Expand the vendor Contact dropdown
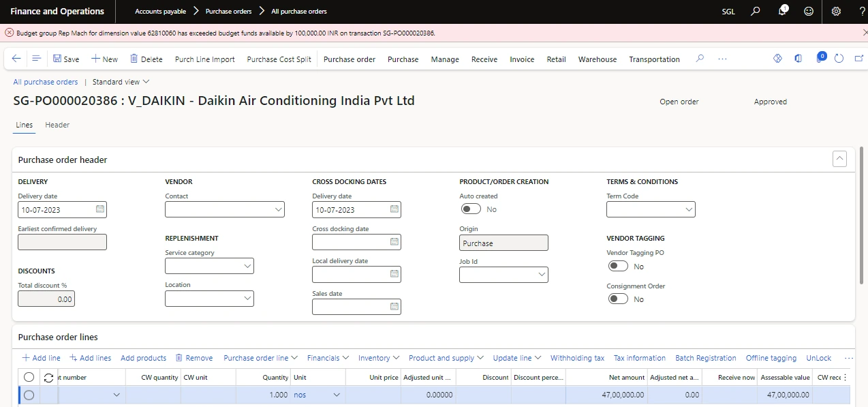The image size is (868, 407). 278,209
